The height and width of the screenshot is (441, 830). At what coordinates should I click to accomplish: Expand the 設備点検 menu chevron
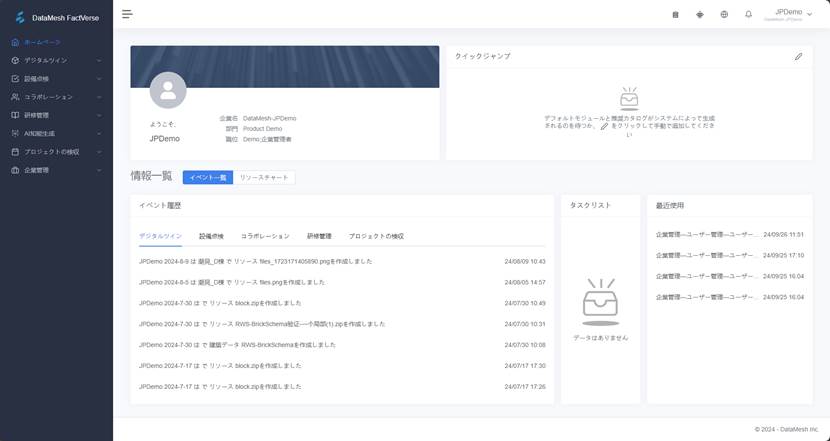pyautogui.click(x=99, y=79)
